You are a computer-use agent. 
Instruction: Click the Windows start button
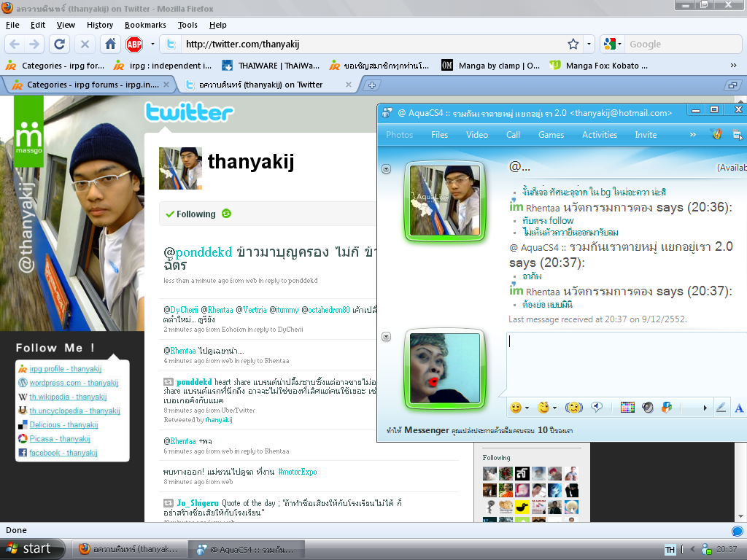click(31, 548)
